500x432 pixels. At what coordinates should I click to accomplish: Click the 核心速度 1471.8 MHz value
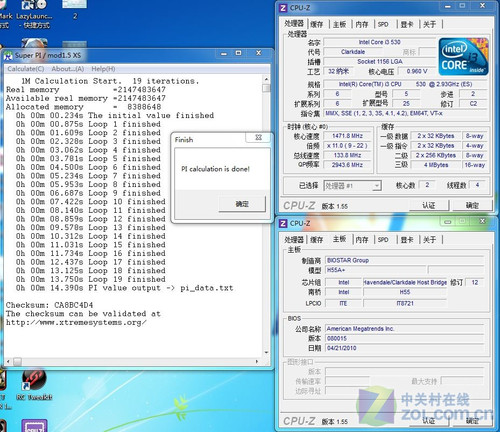(347, 136)
